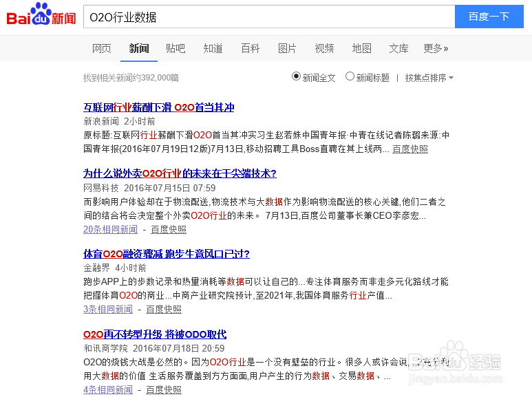
Task: Click the Baidu News logo
Action: pos(41,14)
